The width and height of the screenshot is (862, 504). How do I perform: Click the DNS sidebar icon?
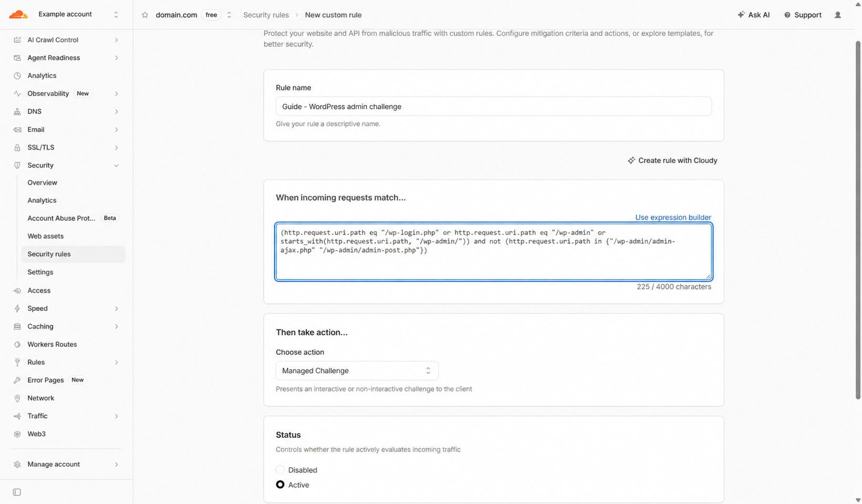point(17,111)
